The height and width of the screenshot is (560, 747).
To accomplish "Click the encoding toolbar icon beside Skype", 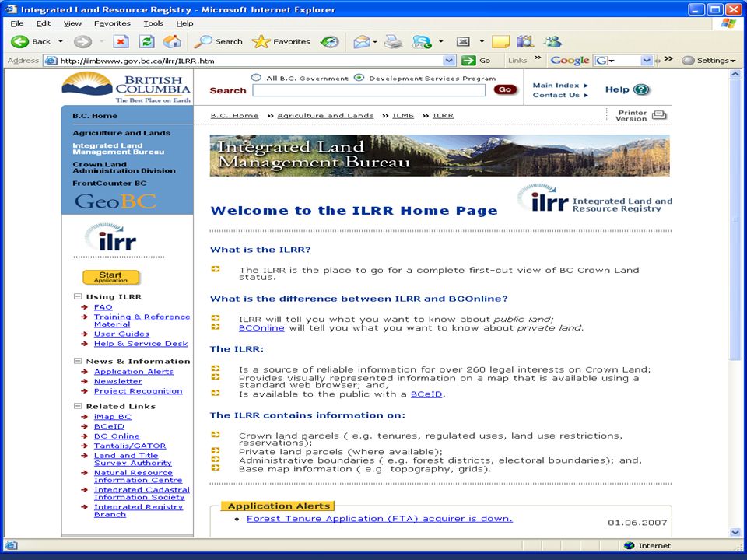I will point(463,42).
